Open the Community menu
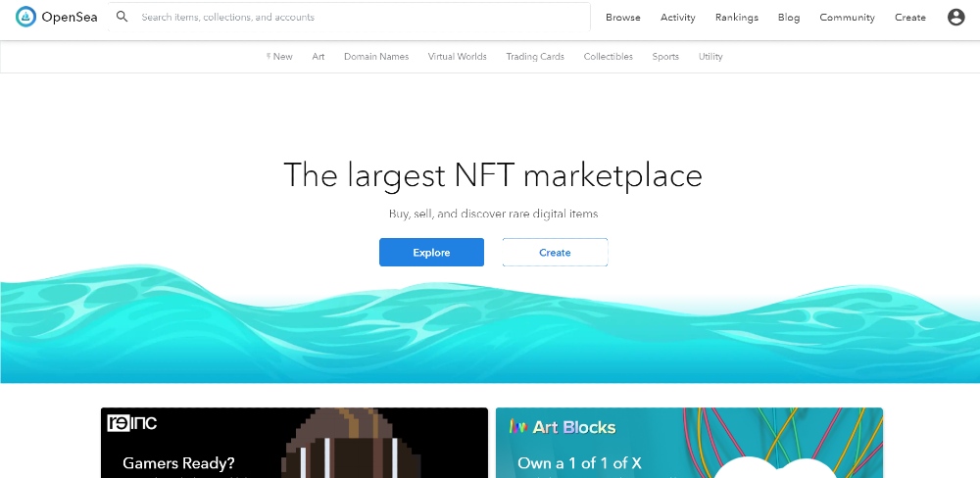This screenshot has height=478, width=980. [847, 18]
